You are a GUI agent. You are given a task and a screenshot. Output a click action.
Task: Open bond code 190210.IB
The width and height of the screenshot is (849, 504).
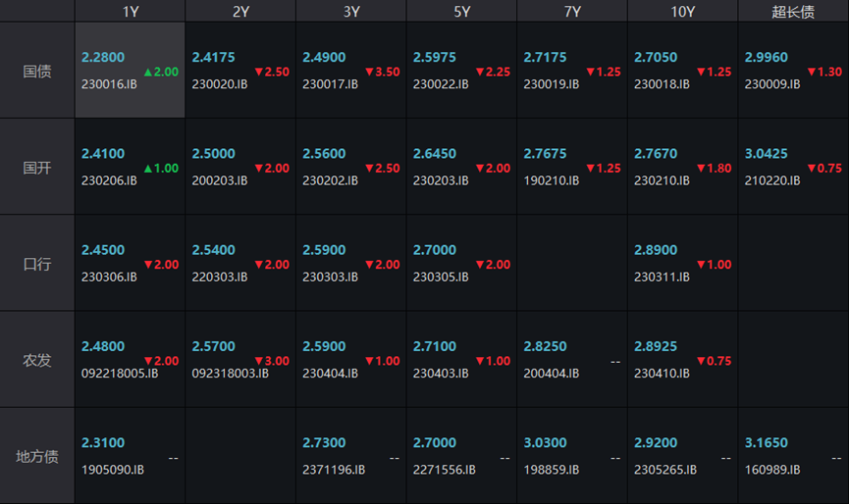pos(551,180)
